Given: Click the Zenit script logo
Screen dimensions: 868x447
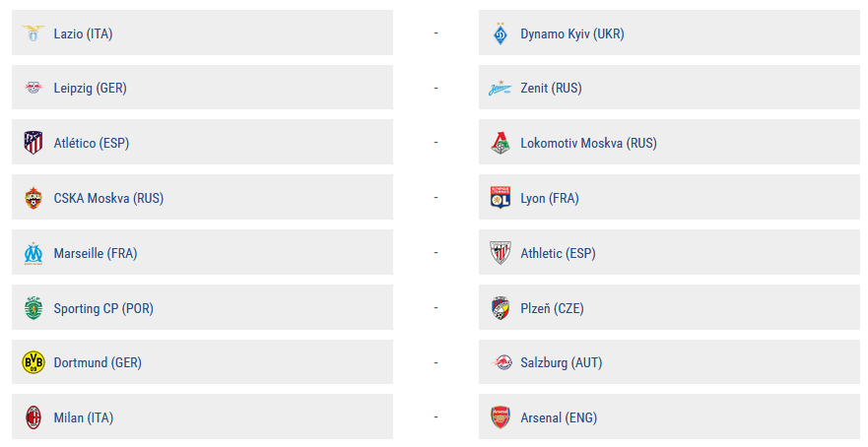Looking at the screenshot, I should point(500,88).
